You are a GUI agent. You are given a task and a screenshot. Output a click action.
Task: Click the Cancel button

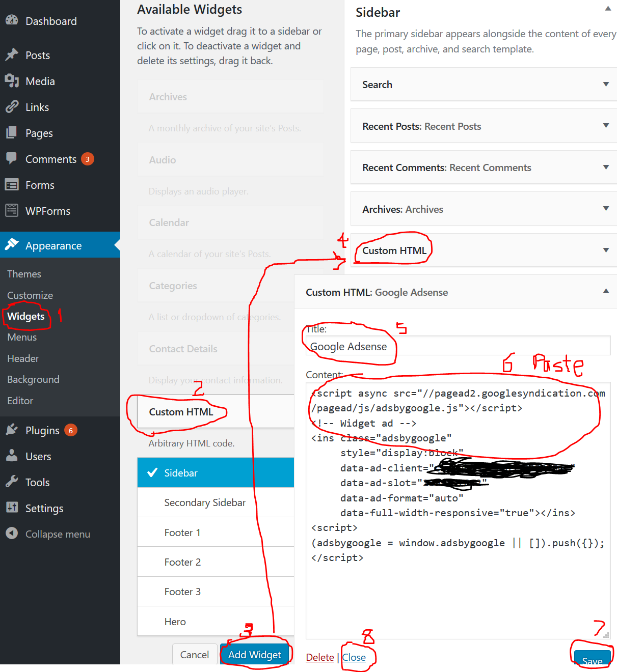(194, 655)
